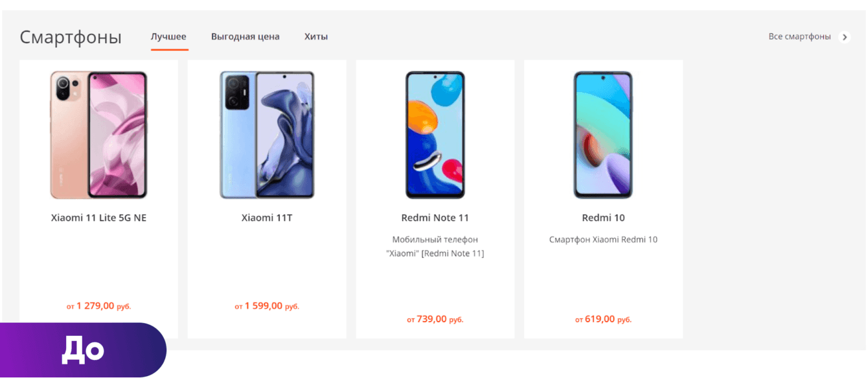Image resolution: width=868 pixels, height=391 pixels.
Task: Click the Xiaomi 11 Lite 5G NE phone image
Action: (98, 135)
